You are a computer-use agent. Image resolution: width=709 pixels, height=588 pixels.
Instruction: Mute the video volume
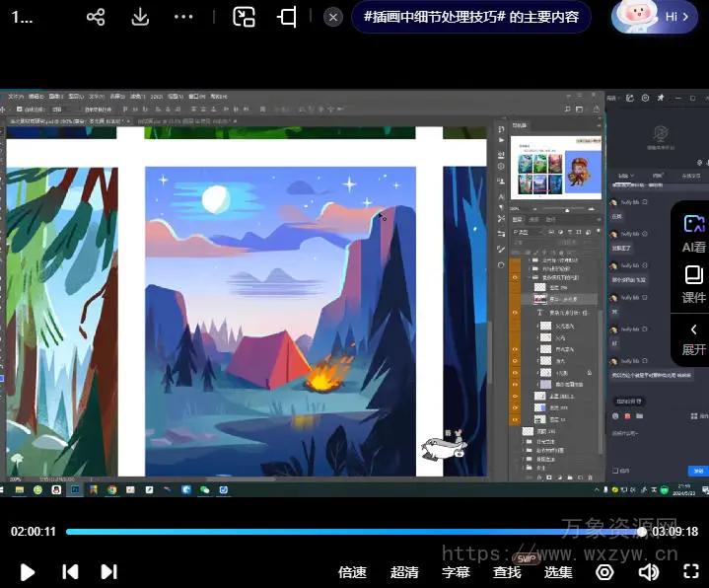pyautogui.click(x=648, y=572)
